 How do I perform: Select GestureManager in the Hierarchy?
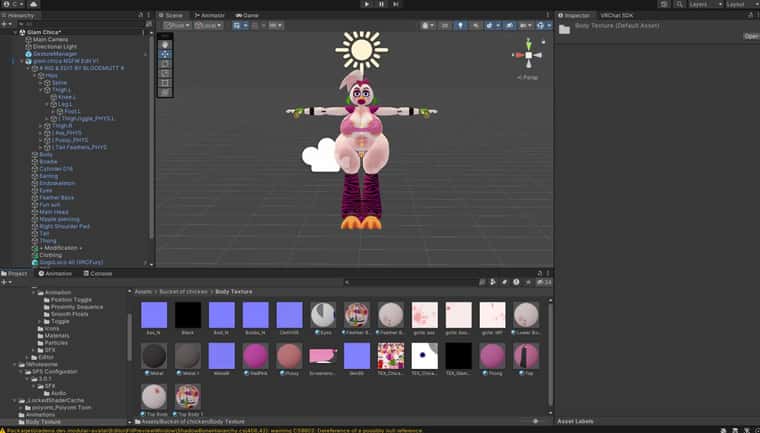[55, 54]
